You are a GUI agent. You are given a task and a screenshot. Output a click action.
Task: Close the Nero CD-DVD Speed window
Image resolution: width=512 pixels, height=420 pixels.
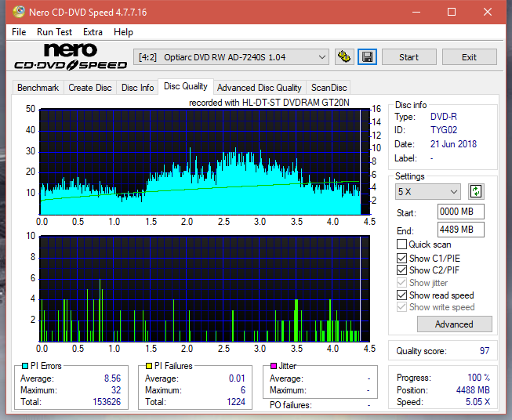click(x=488, y=12)
